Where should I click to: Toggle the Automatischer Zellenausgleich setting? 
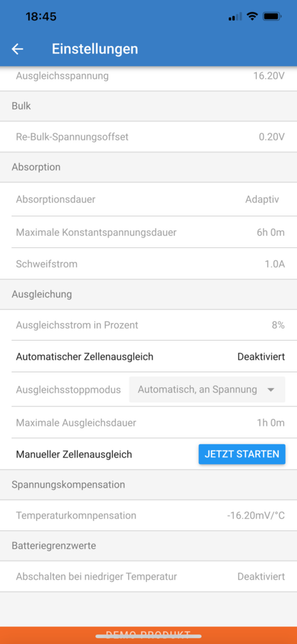click(148, 357)
